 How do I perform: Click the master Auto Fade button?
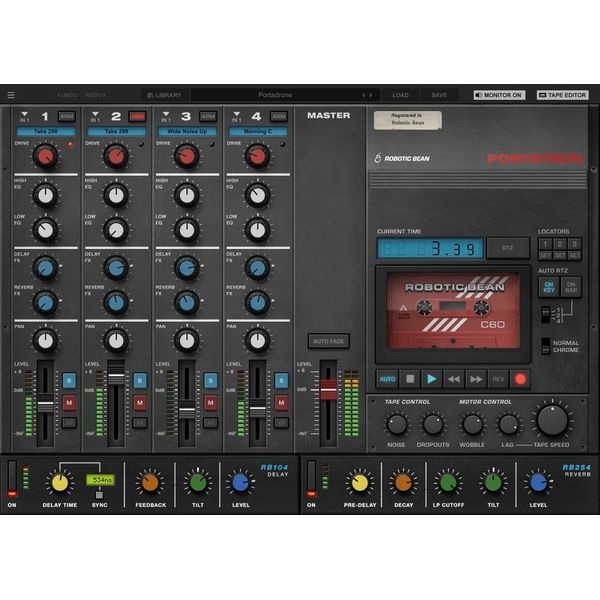[328, 341]
